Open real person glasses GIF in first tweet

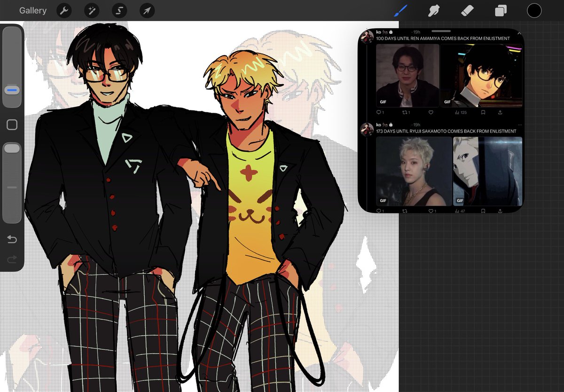point(408,76)
